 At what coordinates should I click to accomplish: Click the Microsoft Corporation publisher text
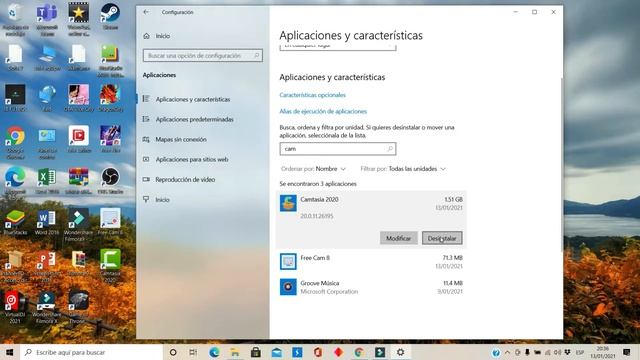(329, 291)
